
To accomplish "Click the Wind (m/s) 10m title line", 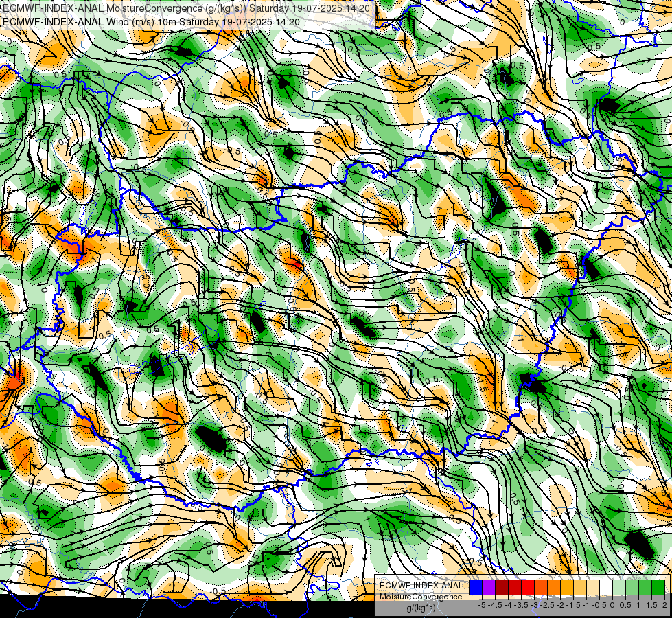I will 151,22.
